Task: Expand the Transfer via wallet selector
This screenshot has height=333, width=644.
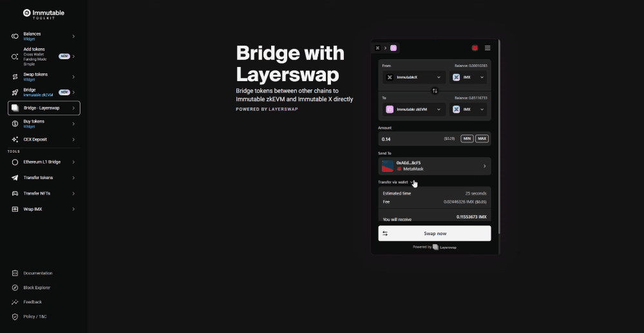Action: click(x=396, y=182)
